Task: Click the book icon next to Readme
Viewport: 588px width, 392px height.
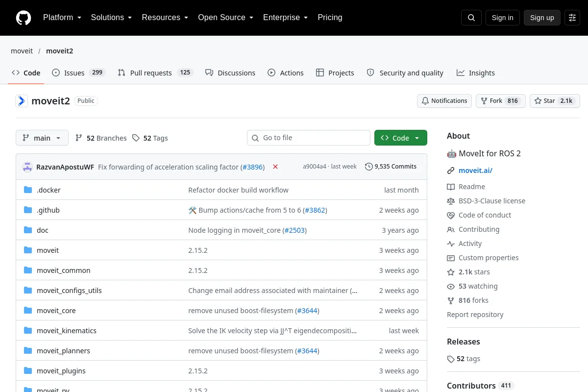Action: pos(451,187)
